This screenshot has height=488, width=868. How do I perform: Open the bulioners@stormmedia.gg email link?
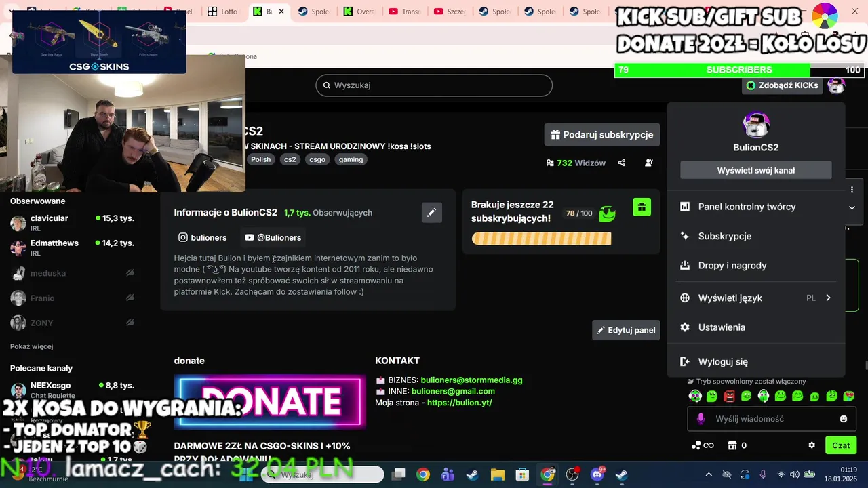[471, 380]
